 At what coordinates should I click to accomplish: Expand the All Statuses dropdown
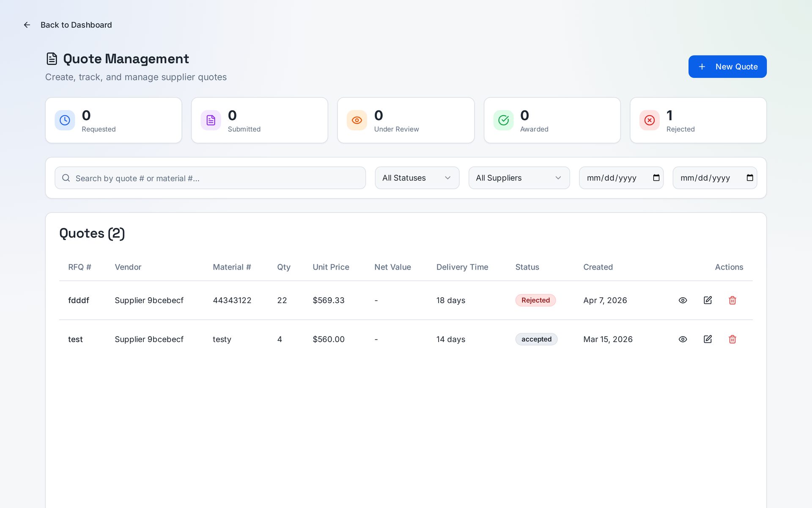point(417,178)
